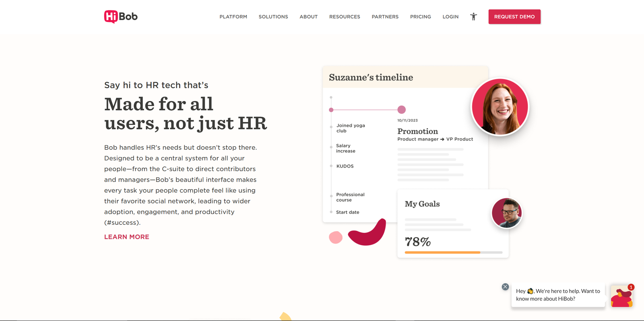The height and width of the screenshot is (321, 644).
Task: Open the Solutions menu
Action: (x=273, y=17)
